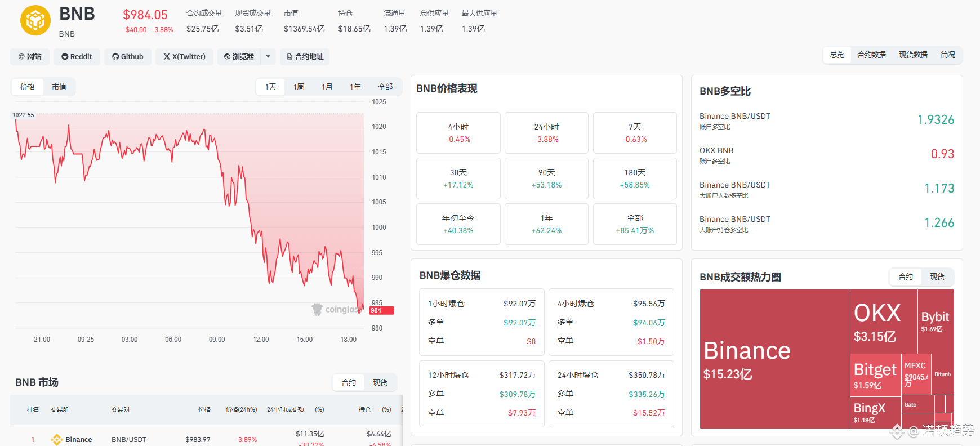Sort by 持仓 column header
This screenshot has width=980, height=446.
pos(364,409)
